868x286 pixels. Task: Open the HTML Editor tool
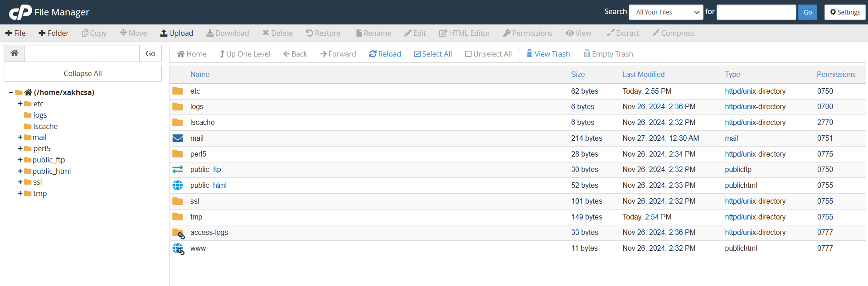click(x=464, y=33)
